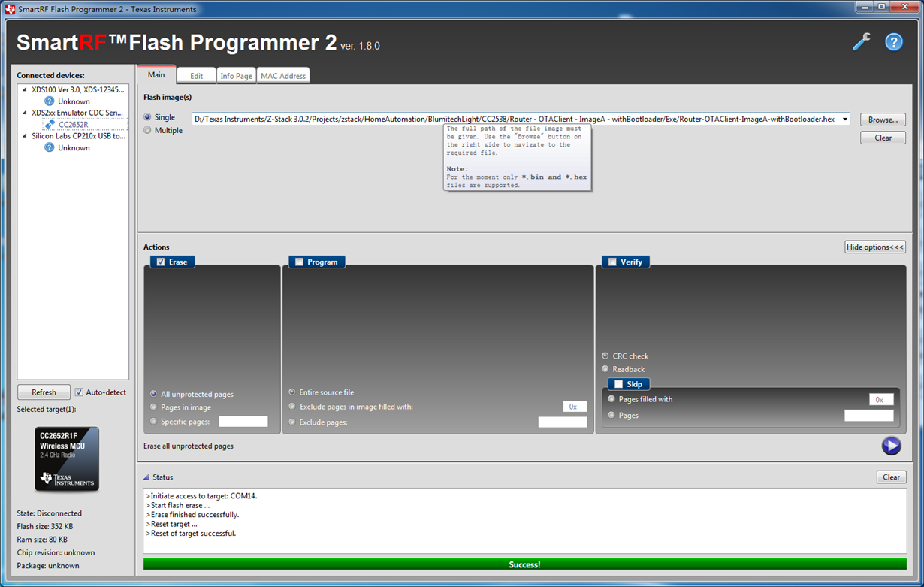This screenshot has width=924, height=587.
Task: Uncheck the Erase action checkbox
Action: (160, 262)
